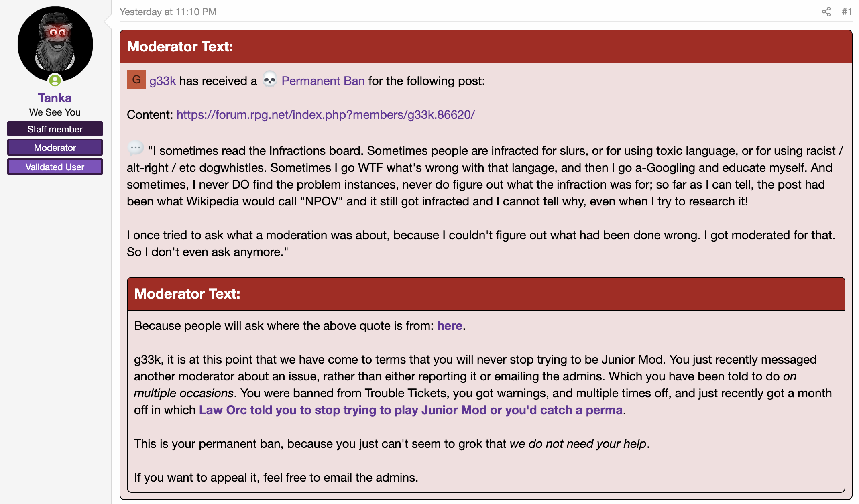859x504 pixels.
Task: Open the Law Orc Junior Mod warning link
Action: tap(411, 410)
